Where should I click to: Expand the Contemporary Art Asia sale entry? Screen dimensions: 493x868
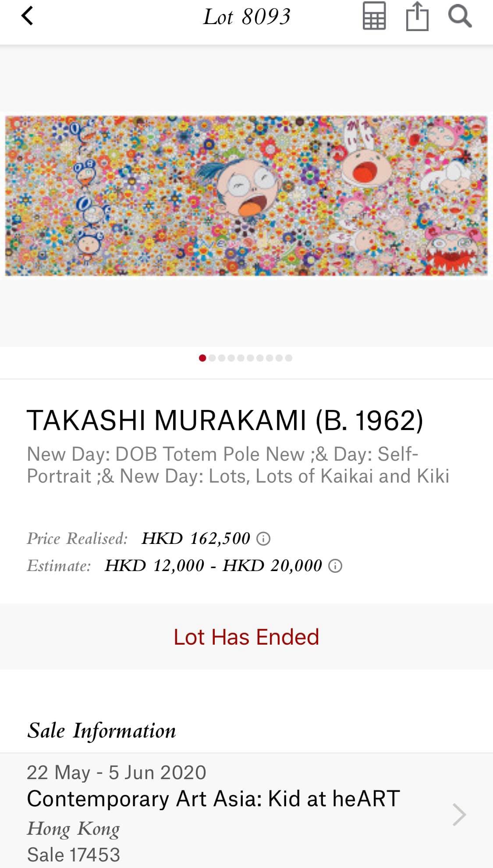[x=213, y=798]
